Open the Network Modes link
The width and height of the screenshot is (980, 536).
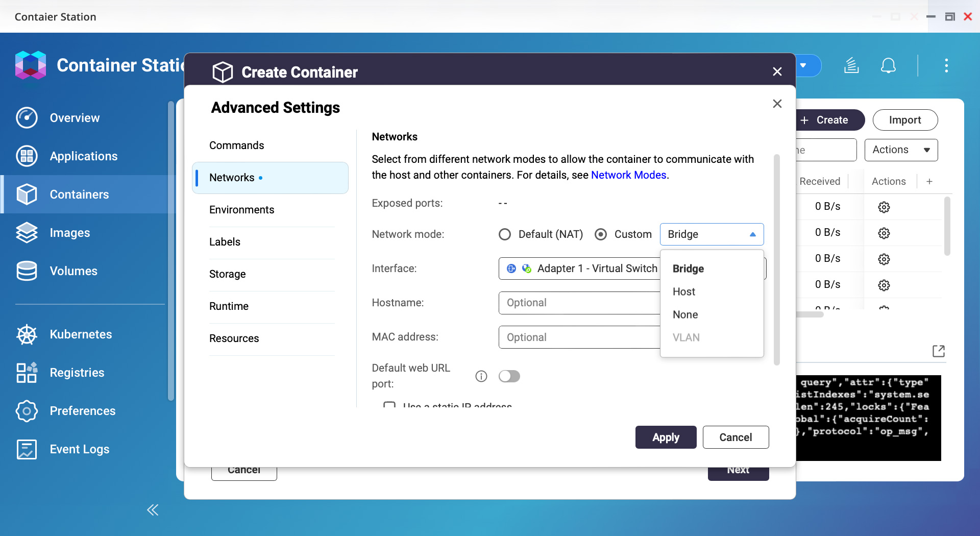click(x=628, y=175)
